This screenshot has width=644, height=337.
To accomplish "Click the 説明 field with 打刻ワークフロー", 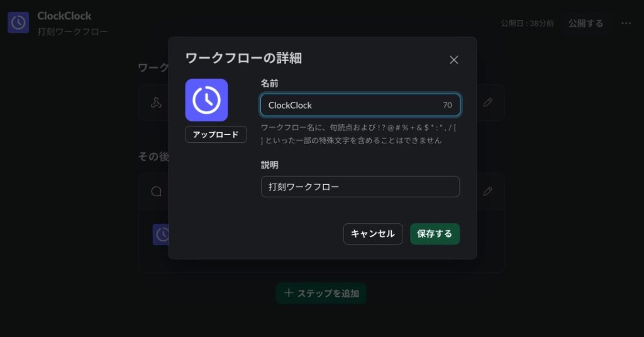I will [360, 187].
